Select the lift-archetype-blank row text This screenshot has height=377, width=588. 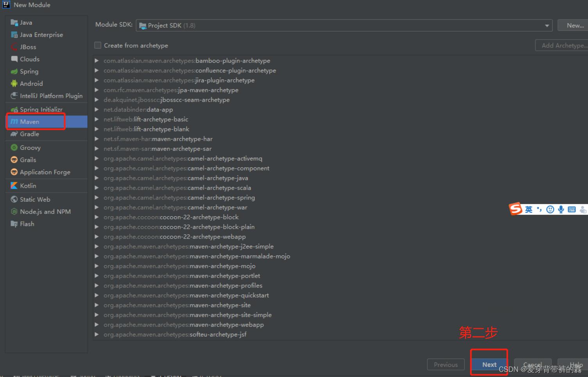coord(146,129)
